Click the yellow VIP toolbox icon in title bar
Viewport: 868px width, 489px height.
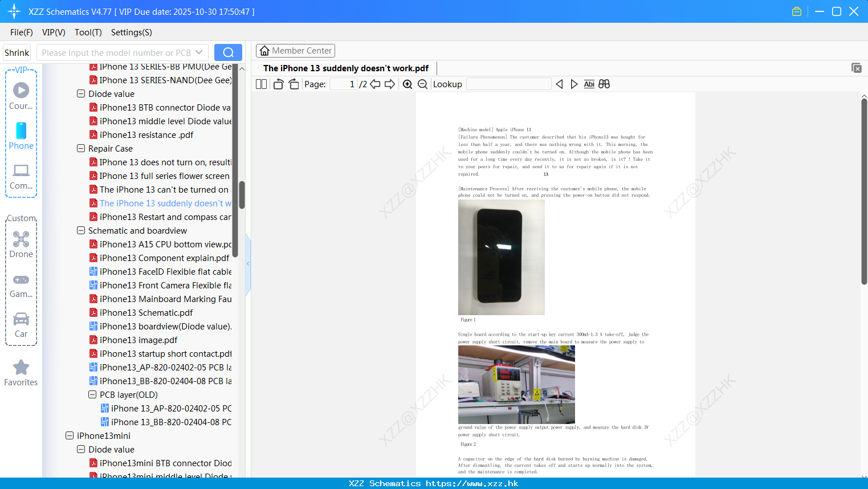[x=797, y=11]
